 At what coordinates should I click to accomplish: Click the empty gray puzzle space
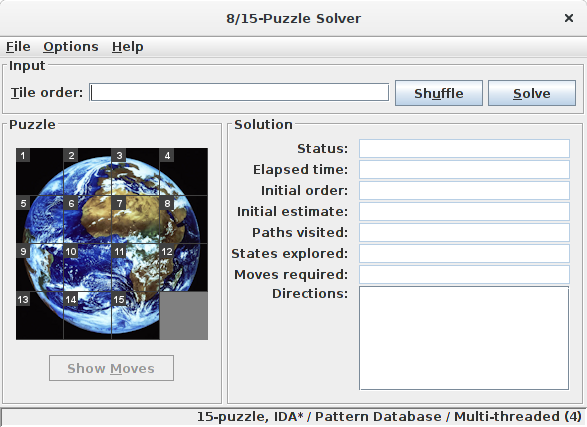(x=184, y=315)
